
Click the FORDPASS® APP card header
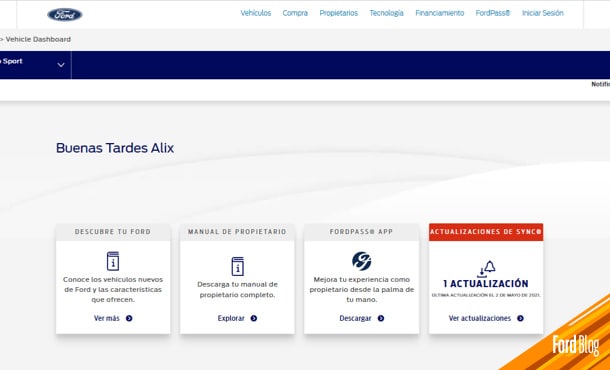(x=361, y=232)
